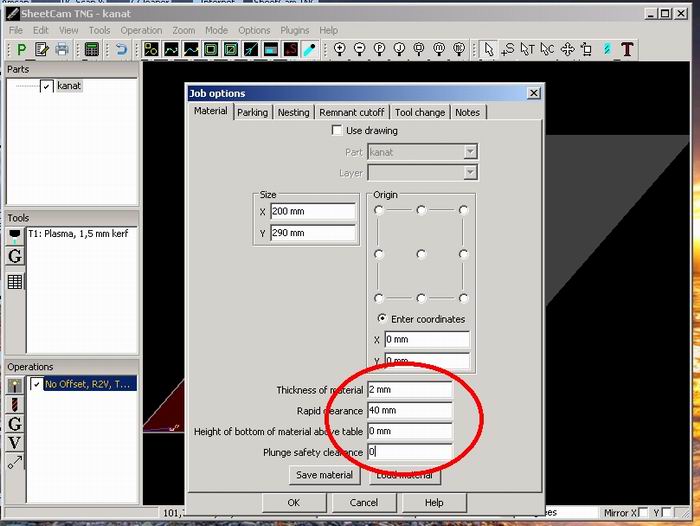Click the red S view toggle icon
The height and width of the screenshot is (526, 700).
click(291, 49)
